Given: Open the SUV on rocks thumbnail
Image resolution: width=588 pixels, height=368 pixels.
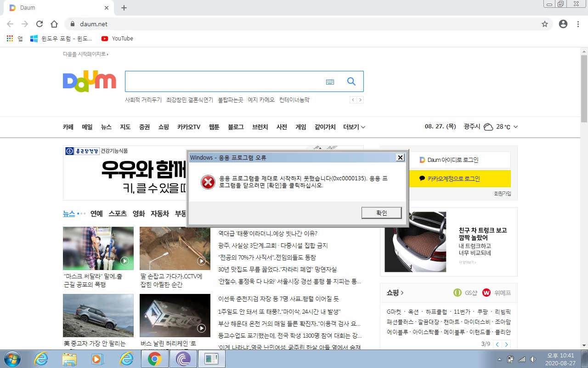Looking at the screenshot, I should click(x=98, y=316).
